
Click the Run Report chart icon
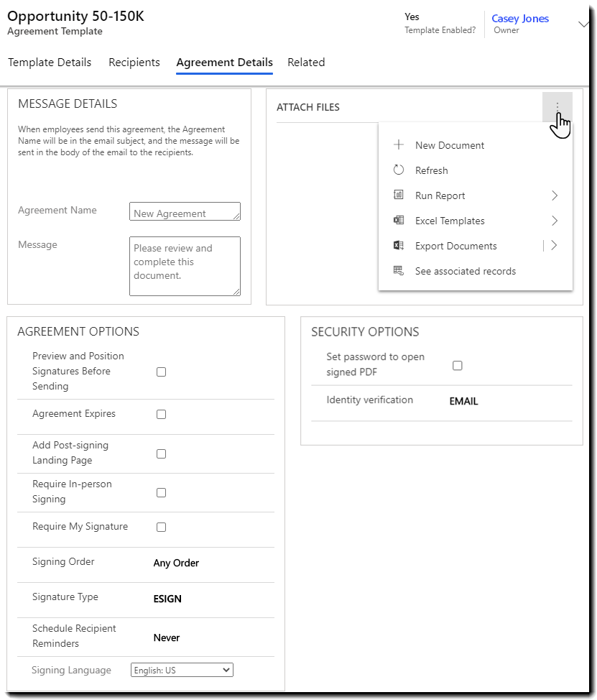coord(399,195)
